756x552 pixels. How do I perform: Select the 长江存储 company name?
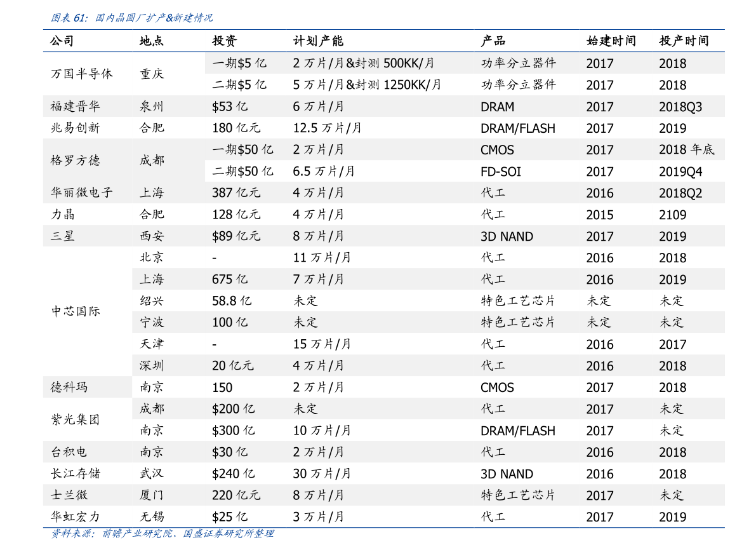(x=75, y=474)
